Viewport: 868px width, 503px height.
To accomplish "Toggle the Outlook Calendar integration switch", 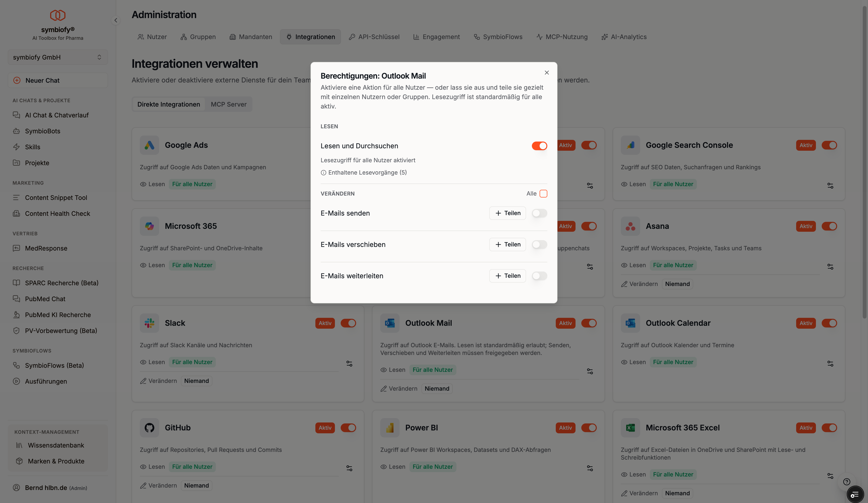I will (x=829, y=323).
